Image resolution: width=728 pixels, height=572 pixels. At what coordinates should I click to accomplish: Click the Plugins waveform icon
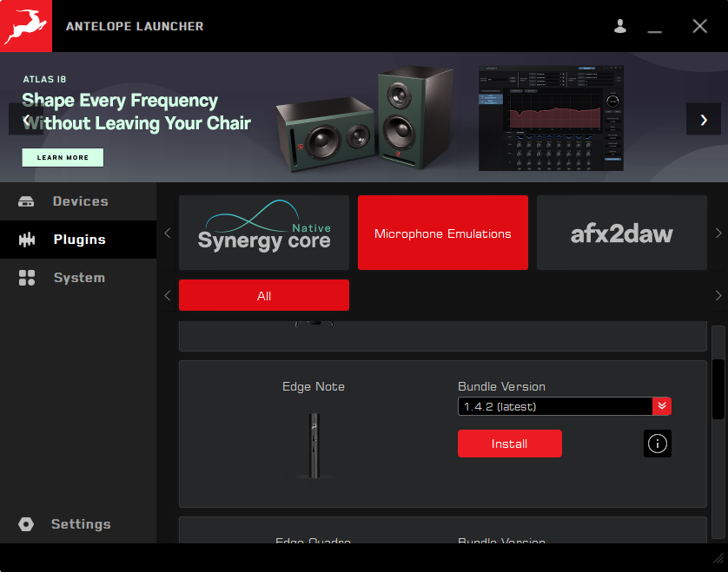pos(26,240)
